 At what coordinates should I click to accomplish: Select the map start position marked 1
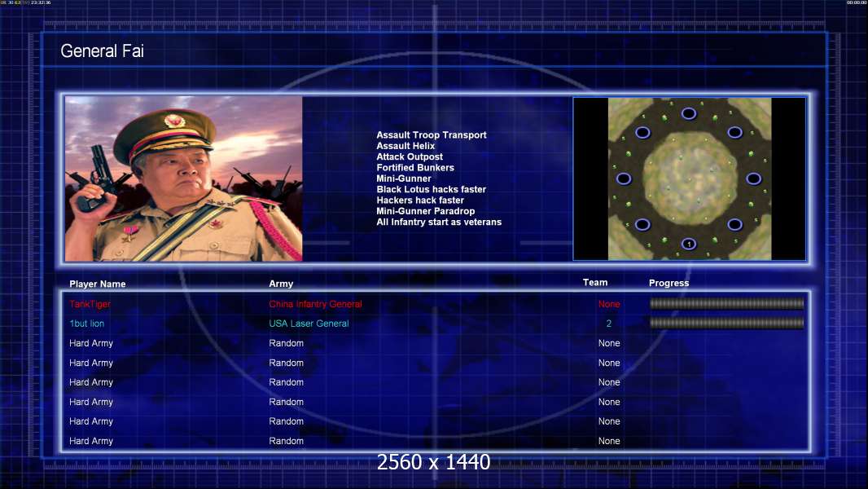(689, 244)
